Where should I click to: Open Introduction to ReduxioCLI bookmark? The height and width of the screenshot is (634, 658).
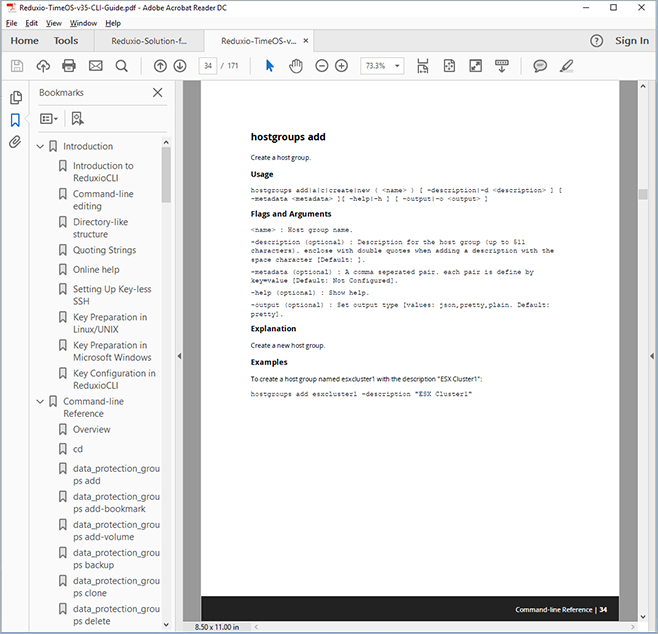(x=103, y=172)
